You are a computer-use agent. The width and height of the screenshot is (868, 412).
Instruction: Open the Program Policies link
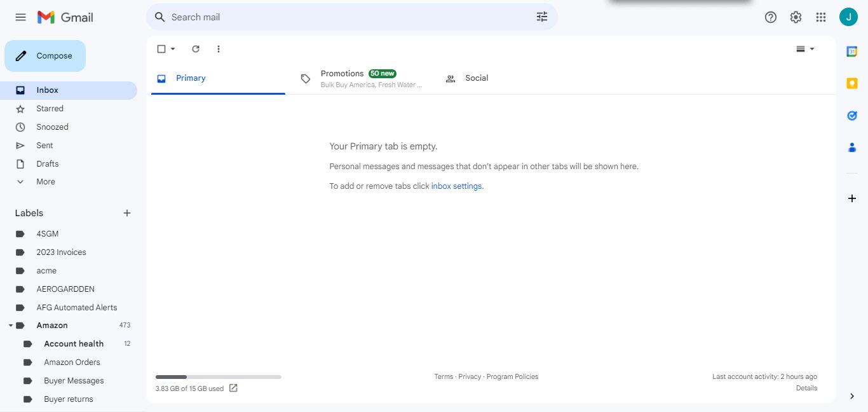click(x=512, y=376)
